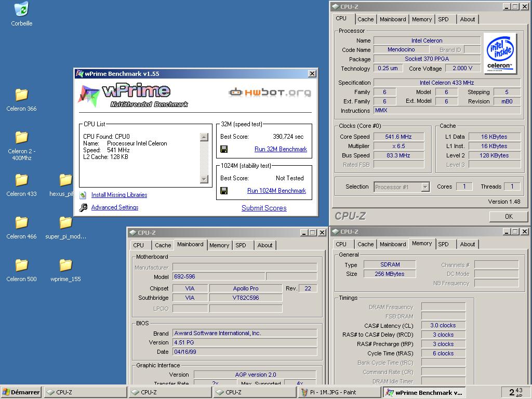Screen dimensions: 532x399
Task: Run the 32M Benchmark
Action: click(x=281, y=149)
